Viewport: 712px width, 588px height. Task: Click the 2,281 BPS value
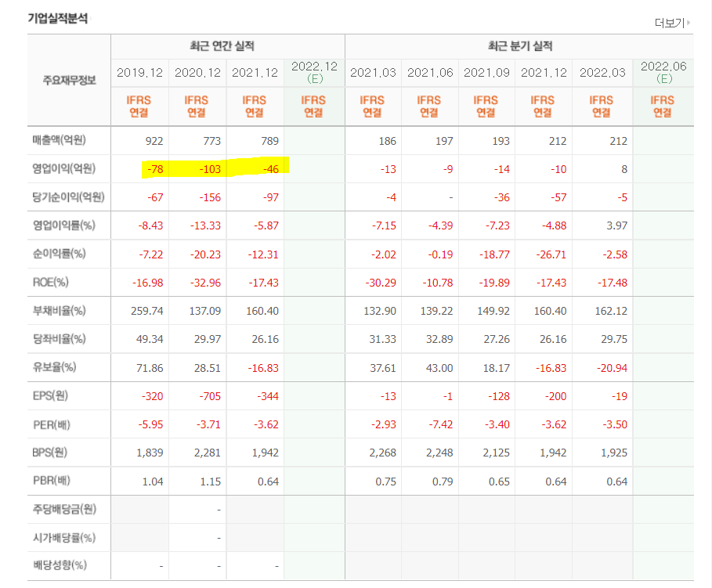point(208,453)
